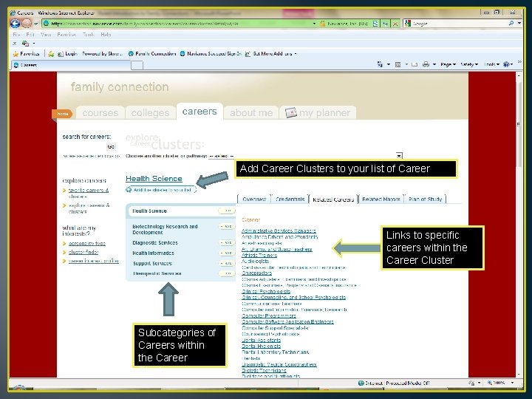This screenshot has width=532, height=399.
Task: Open the zoom level dropdown in status bar
Action: 512,383
